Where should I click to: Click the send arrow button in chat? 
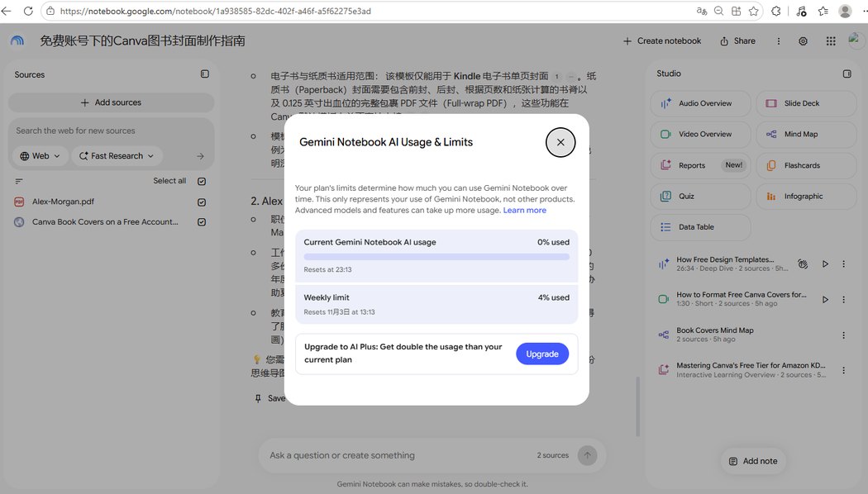pyautogui.click(x=587, y=455)
